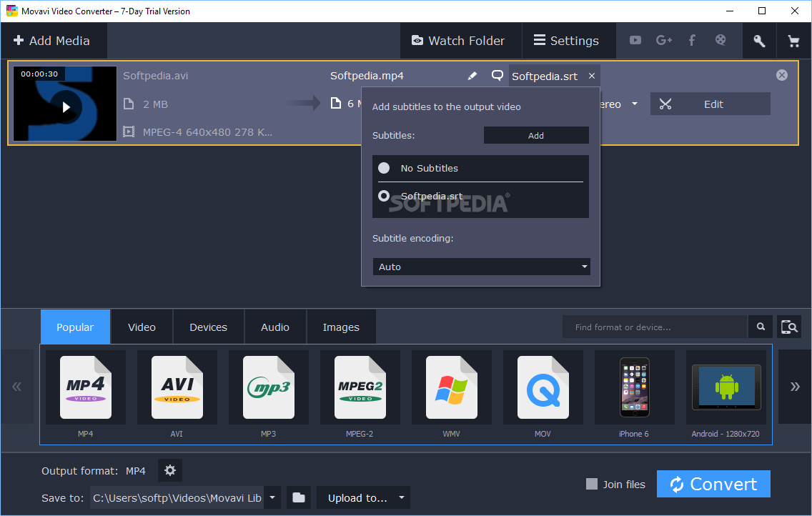Switch to the Popular tab

(x=75, y=327)
